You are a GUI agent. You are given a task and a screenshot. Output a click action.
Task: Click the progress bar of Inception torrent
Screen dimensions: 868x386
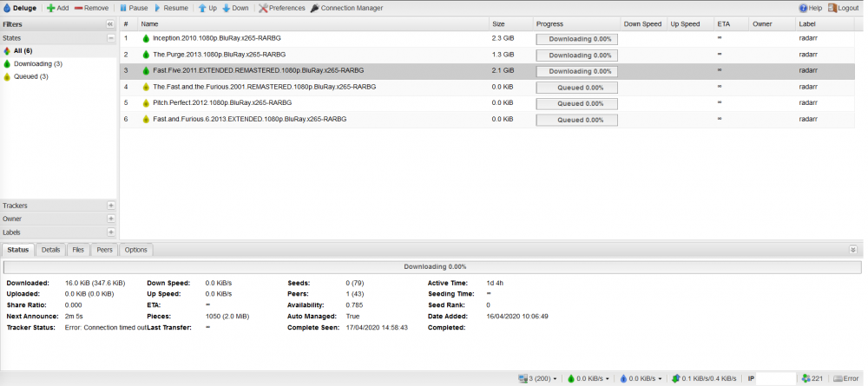(x=577, y=39)
